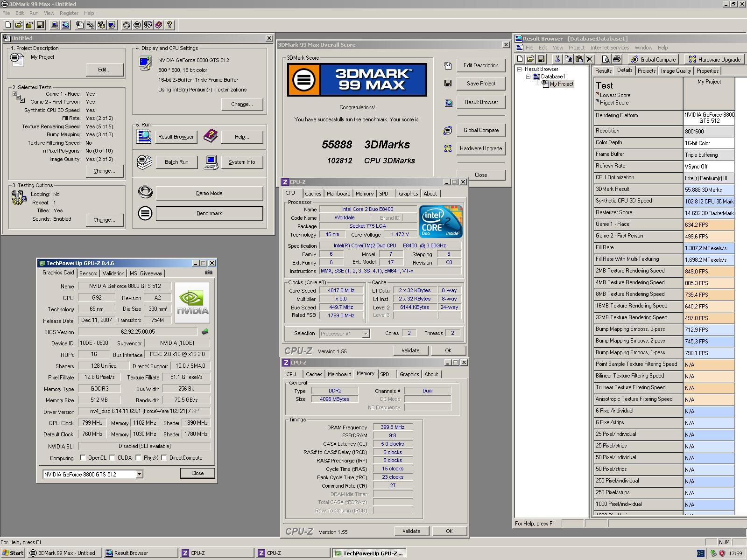Screen dimensions: 747x560
Task: Click the Display and CPU Settings toolbar icon
Action: pyautogui.click(x=112, y=25)
